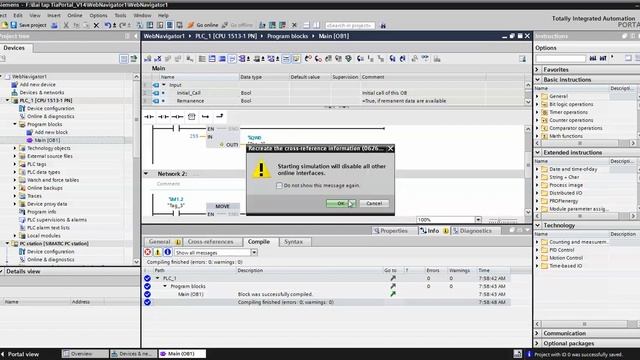Image resolution: width=640 pixels, height=360 pixels.
Task: Click the Delete X icon beside paste
Action: tap(96, 25)
